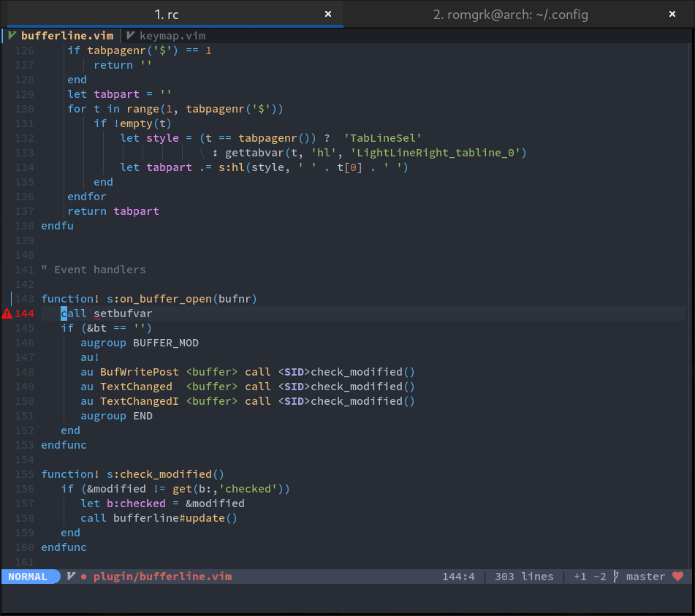Click 'endfu' on line 138
695x616 pixels.
click(58, 226)
